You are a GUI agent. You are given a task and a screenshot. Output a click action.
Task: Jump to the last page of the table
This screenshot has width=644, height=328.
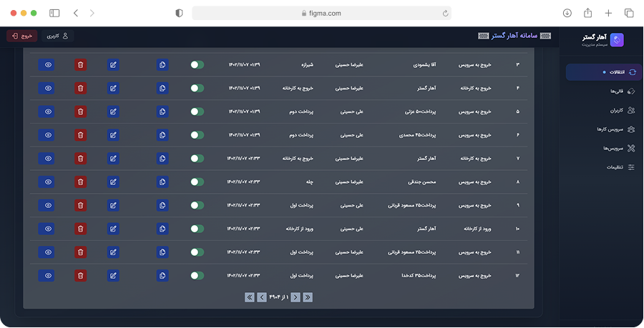250,297
